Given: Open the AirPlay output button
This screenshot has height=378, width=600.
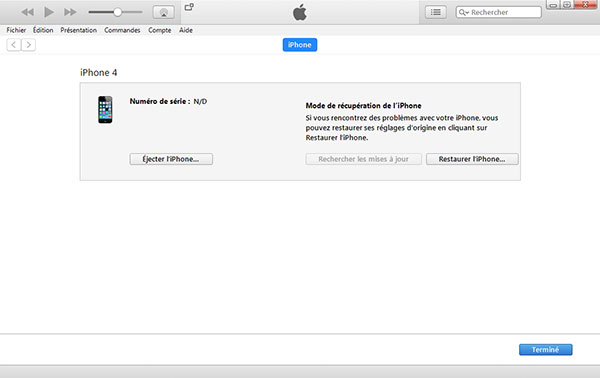Looking at the screenshot, I should 164,12.
